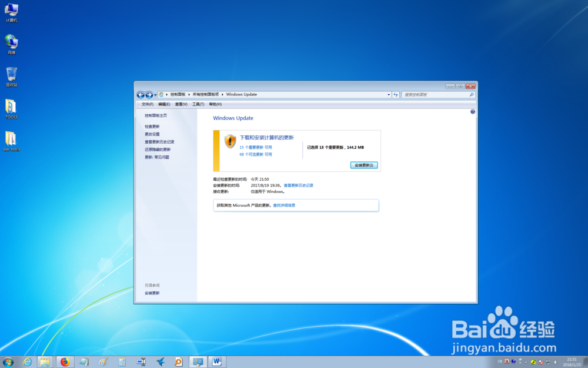The image size is (588, 368).
Task: Click the blue help question mark icon
Action: pyautogui.click(x=473, y=111)
